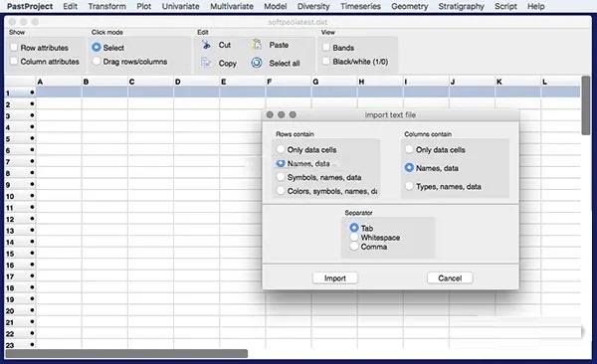This screenshot has width=597, height=364.
Task: Select Rows contain Symbols, names, data
Action: (x=281, y=177)
